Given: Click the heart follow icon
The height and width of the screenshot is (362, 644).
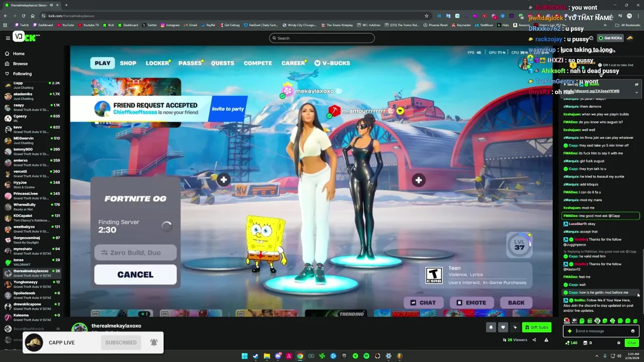Looking at the screenshot, I should point(503,327).
